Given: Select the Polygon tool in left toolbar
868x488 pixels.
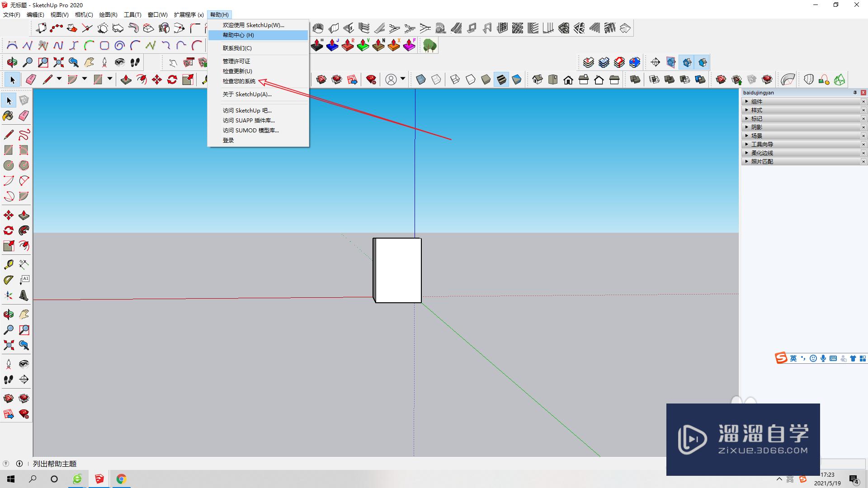Looking at the screenshot, I should coord(24,165).
